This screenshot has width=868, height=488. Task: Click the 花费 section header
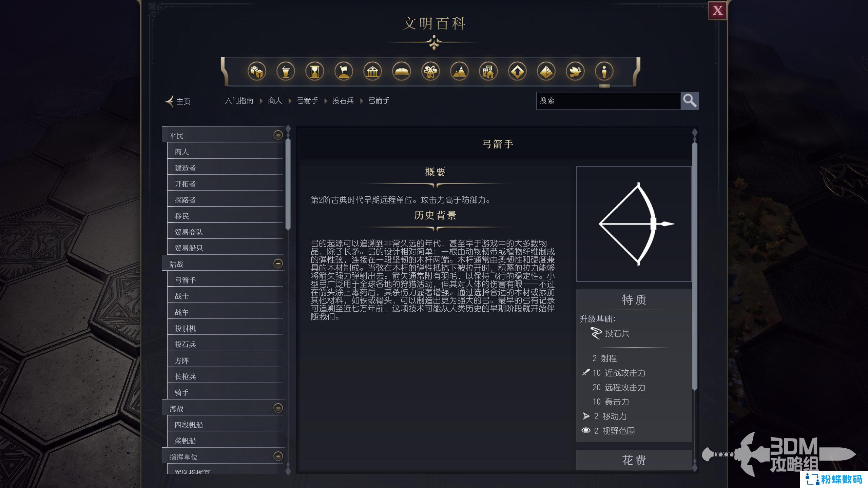pyautogui.click(x=634, y=460)
